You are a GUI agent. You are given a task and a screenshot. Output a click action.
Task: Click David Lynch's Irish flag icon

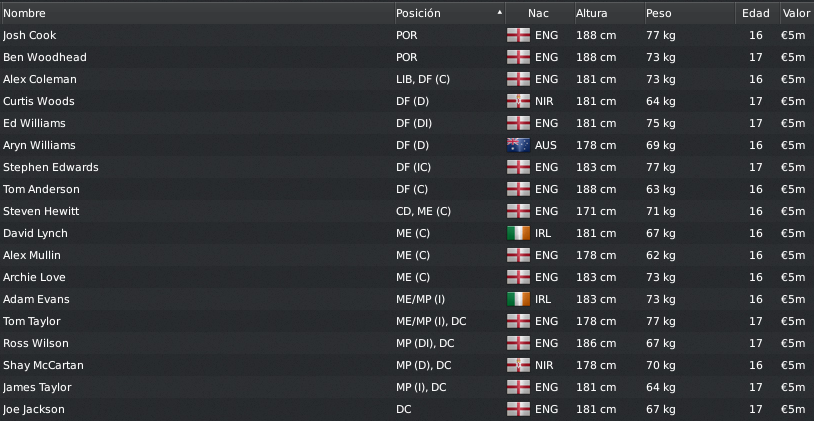coord(518,233)
